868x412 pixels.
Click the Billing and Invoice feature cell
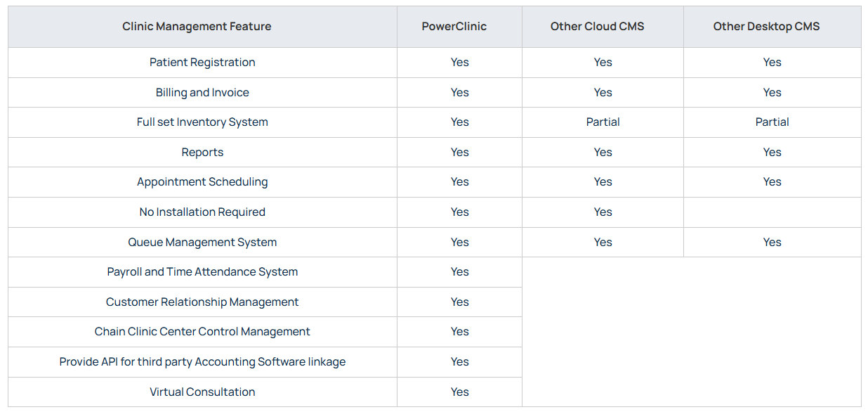tap(202, 93)
